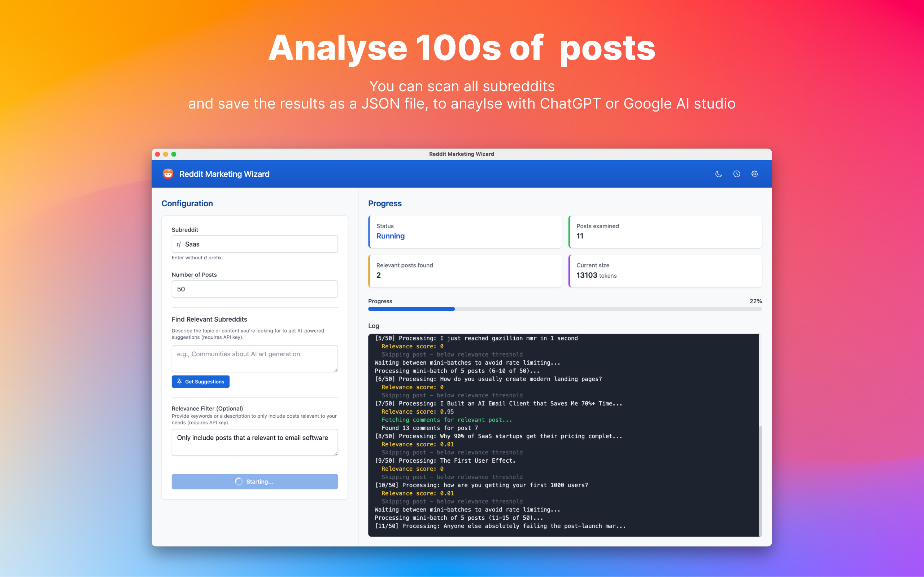Click the yellow accent bar on Relevant posts found
The height and width of the screenshot is (577, 924).
[x=370, y=270]
